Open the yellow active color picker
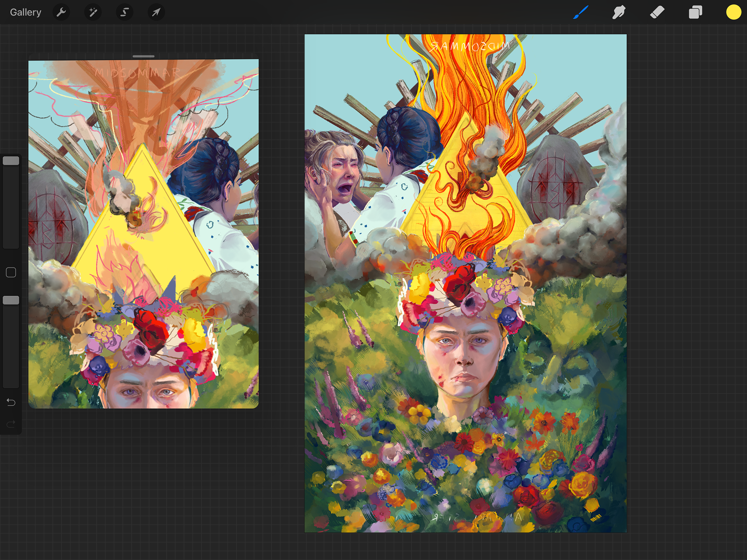This screenshot has height=560, width=747. click(x=733, y=12)
